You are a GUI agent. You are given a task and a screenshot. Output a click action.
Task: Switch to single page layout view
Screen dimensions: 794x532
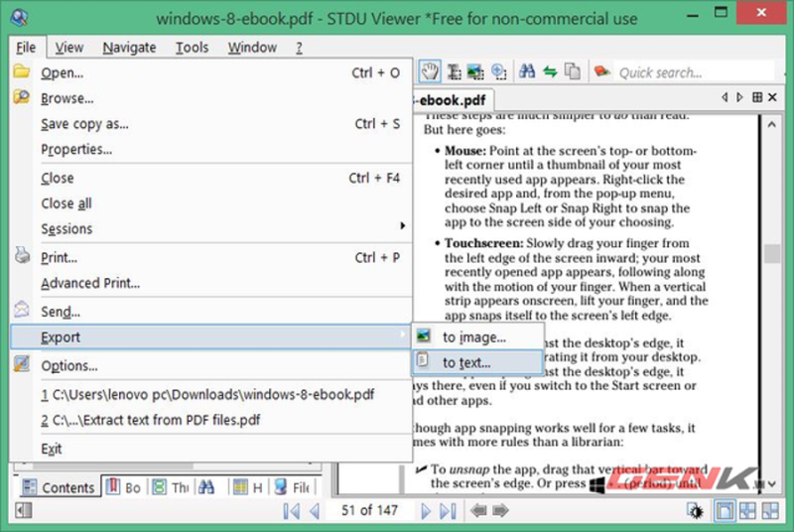[725, 510]
